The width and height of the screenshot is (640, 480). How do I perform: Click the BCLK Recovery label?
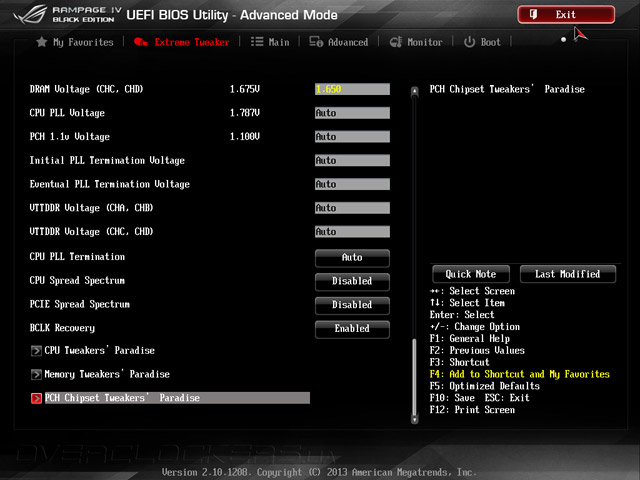pyautogui.click(x=62, y=328)
